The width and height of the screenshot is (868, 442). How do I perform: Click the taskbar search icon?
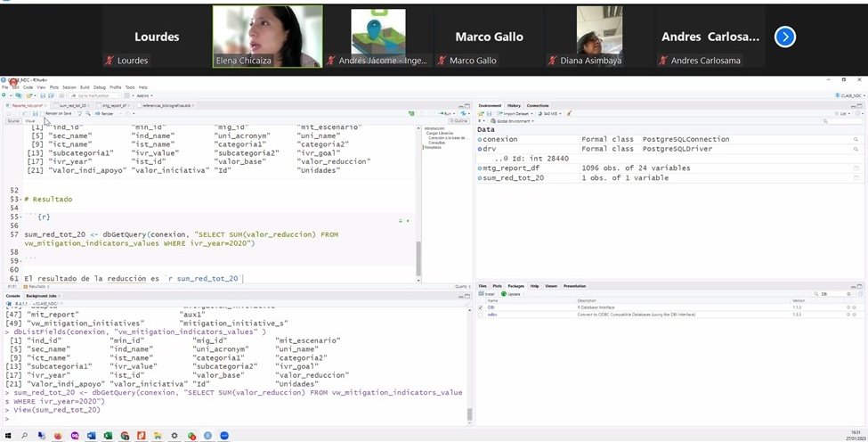tap(24, 436)
